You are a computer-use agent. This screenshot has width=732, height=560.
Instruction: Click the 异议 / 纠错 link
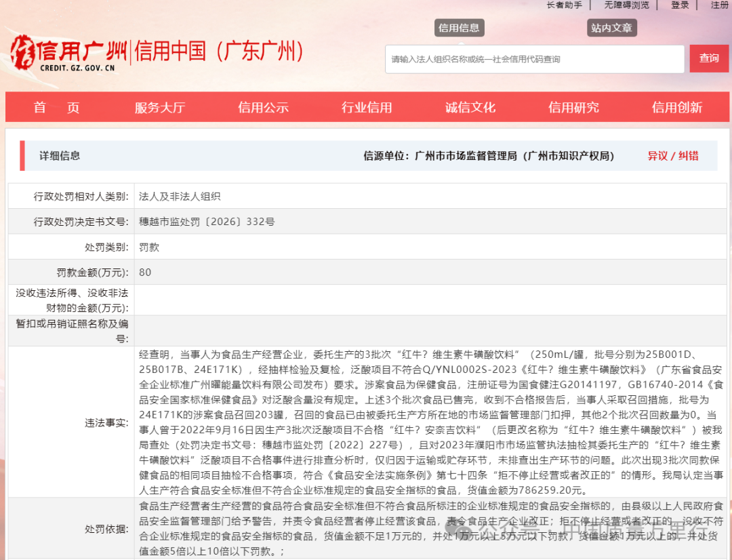click(x=673, y=156)
